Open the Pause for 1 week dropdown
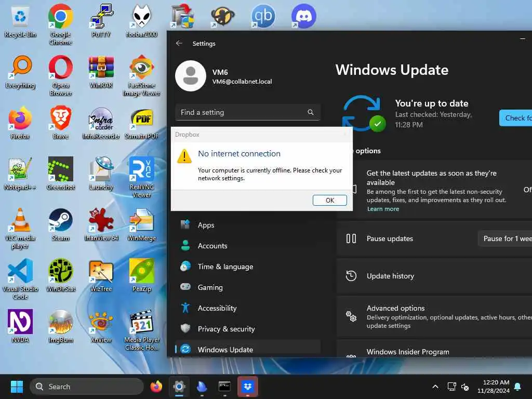 [x=505, y=238]
